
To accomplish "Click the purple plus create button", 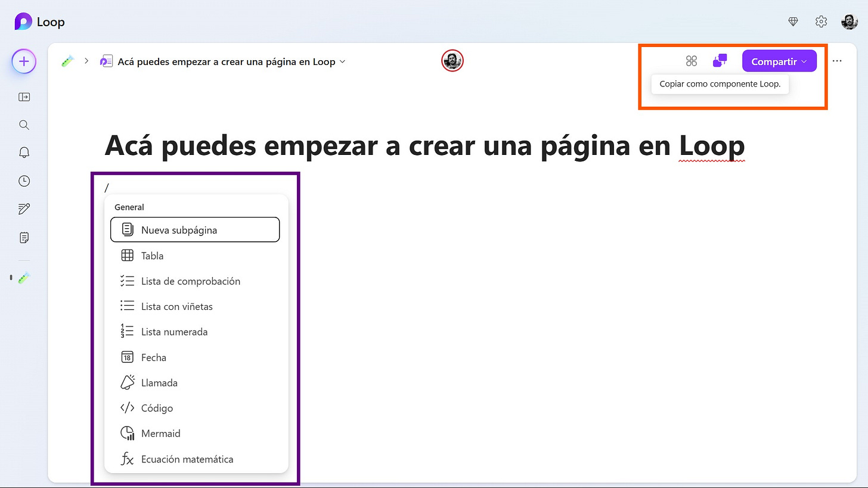I will click(x=24, y=61).
